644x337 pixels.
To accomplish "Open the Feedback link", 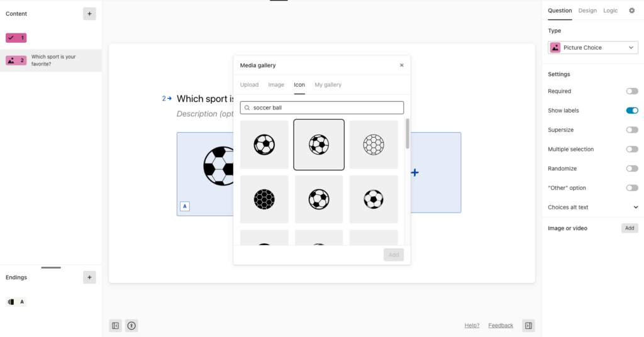I will click(x=501, y=326).
